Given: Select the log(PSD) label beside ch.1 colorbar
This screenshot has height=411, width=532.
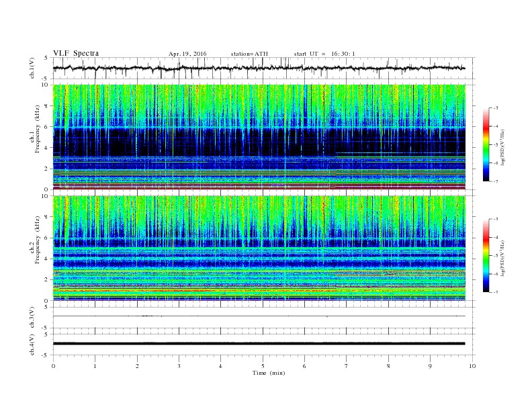Looking at the screenshot, I should pos(503,147).
